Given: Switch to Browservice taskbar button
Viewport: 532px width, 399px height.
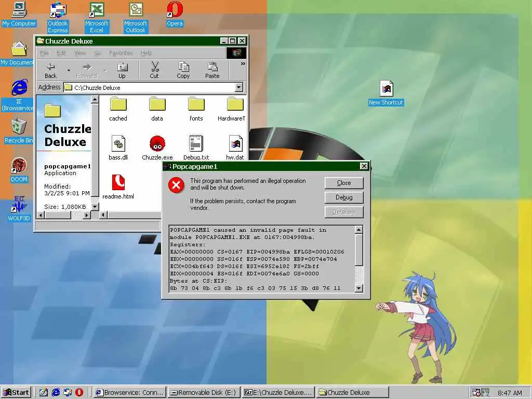Looking at the screenshot, I should pos(129,393).
